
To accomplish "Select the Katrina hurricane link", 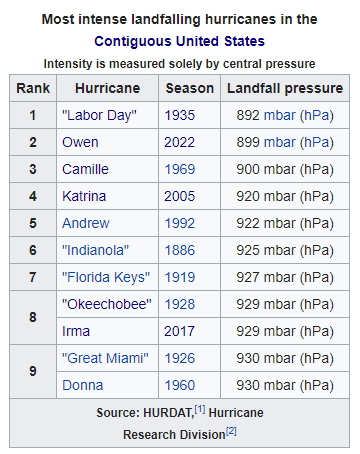I will pos(84,196).
